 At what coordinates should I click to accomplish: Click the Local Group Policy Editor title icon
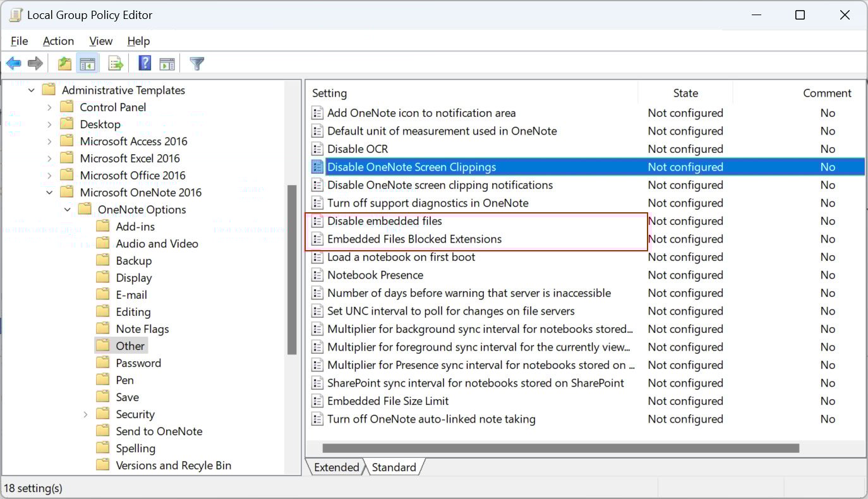tap(16, 15)
